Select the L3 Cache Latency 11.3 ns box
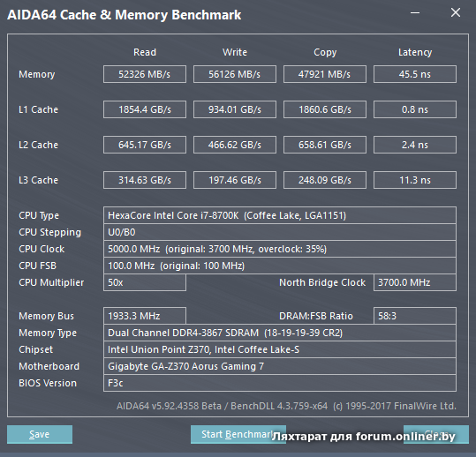Image resolution: width=476 pixels, height=457 pixels. tap(415, 180)
